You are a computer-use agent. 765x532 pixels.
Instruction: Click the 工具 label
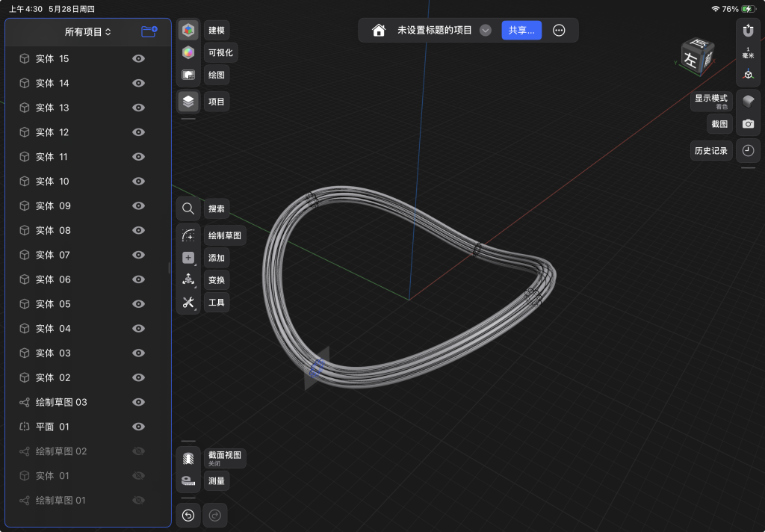pyautogui.click(x=217, y=302)
